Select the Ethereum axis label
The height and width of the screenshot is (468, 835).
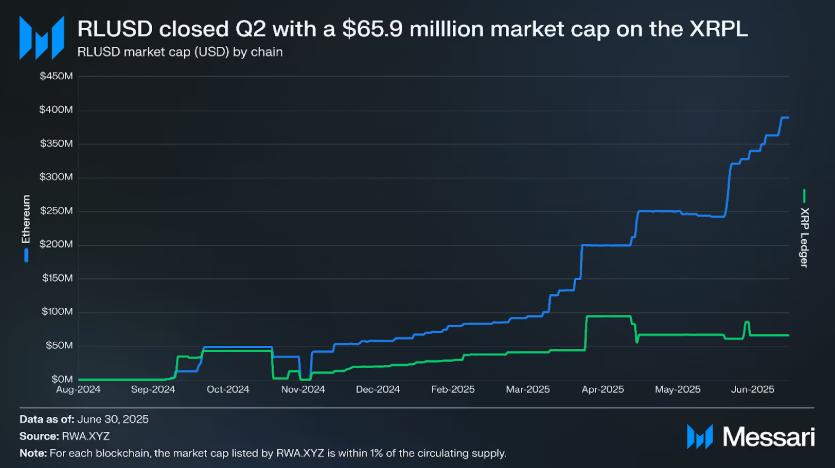26,219
